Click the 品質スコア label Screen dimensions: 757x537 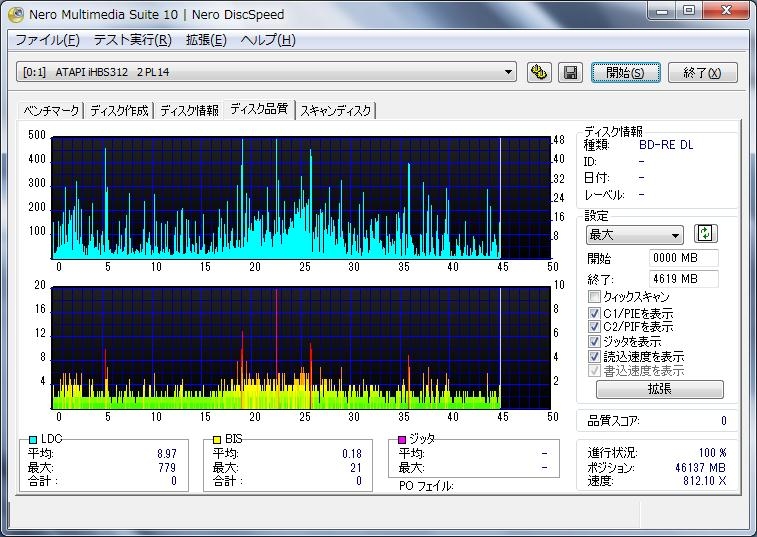pyautogui.click(x=613, y=421)
